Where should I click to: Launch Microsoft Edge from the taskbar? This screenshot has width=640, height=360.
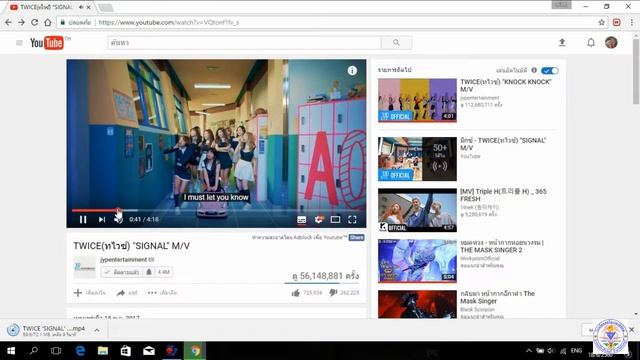coord(80,351)
